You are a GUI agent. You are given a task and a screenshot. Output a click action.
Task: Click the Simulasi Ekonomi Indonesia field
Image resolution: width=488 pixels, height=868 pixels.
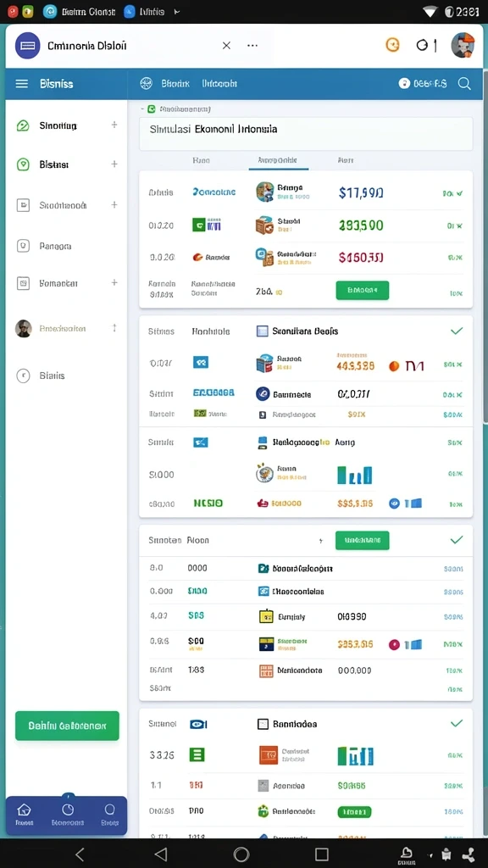[x=306, y=133]
